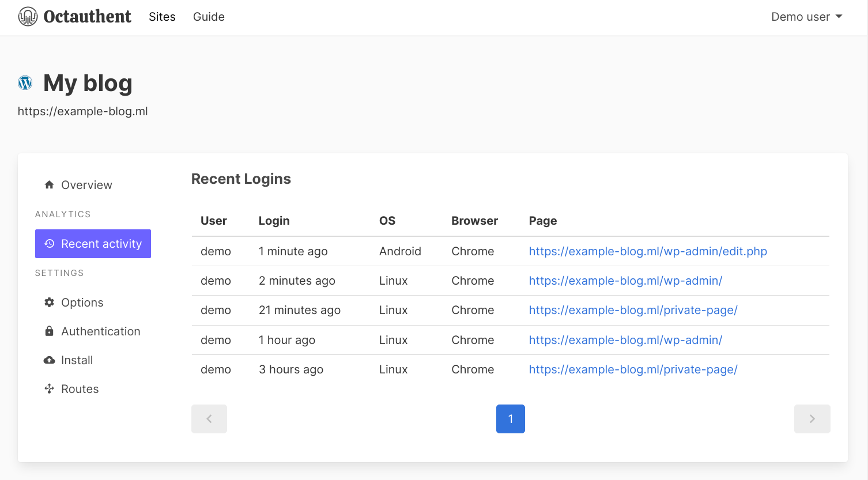Click the '3 hours ago' login cell
Viewport: 868px width, 480px height.
pos(291,369)
